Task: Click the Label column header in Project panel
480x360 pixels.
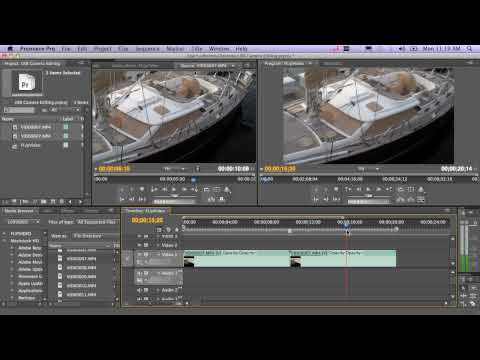Action: (68, 119)
